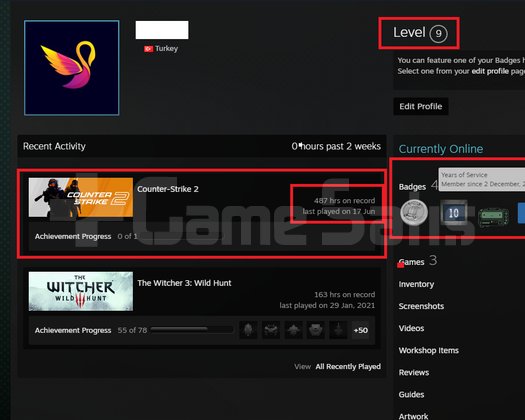Open the Videos link
The height and width of the screenshot is (420, 525).
pos(411,329)
